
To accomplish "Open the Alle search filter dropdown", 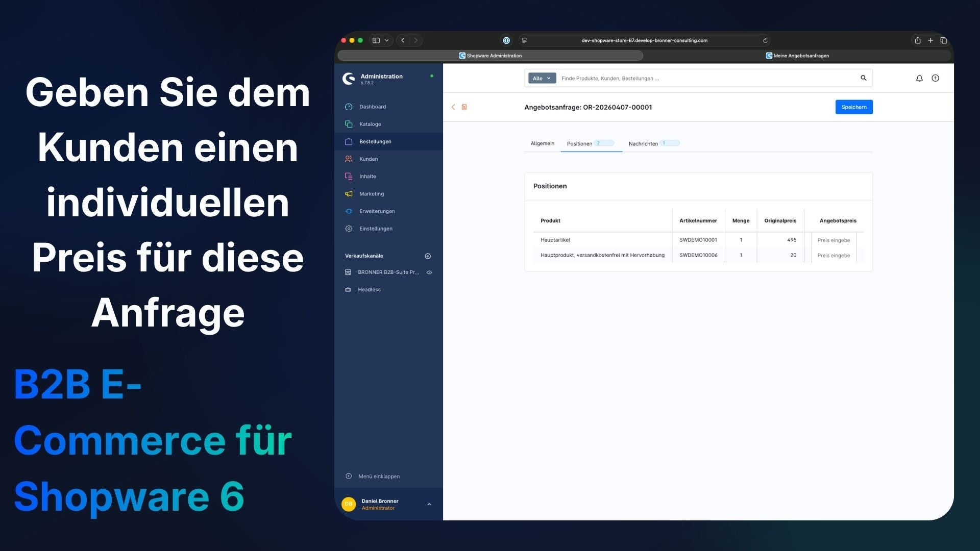I will pyautogui.click(x=542, y=78).
